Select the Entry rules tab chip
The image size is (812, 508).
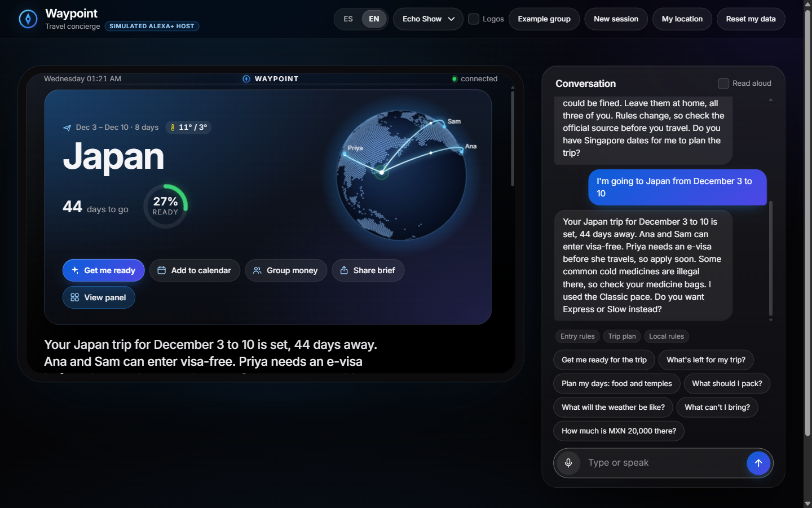(577, 336)
